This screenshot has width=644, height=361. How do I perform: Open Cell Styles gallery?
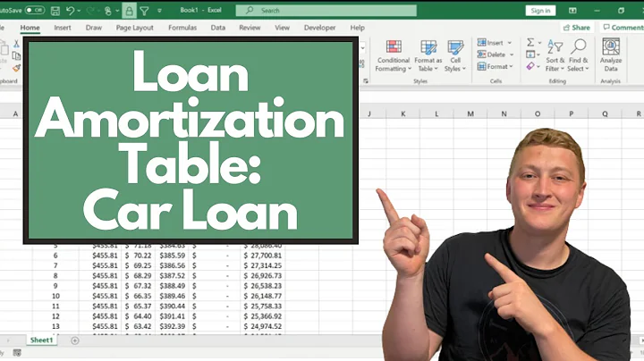coord(455,56)
